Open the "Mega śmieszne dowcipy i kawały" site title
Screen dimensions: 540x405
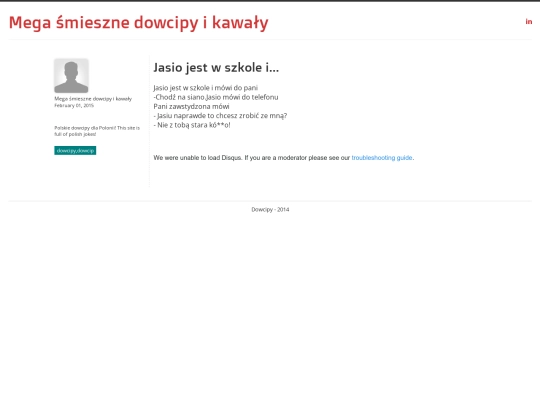[x=138, y=23]
